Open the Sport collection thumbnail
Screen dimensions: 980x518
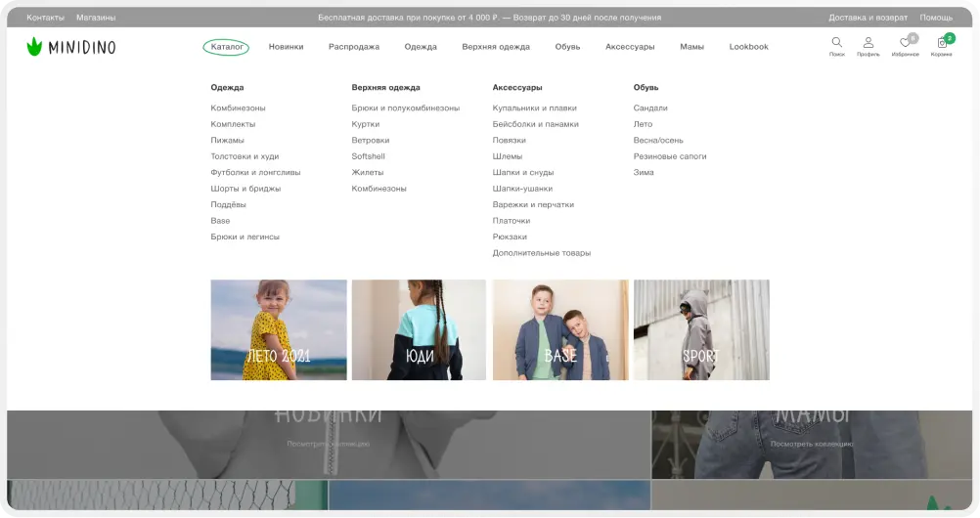tap(701, 329)
